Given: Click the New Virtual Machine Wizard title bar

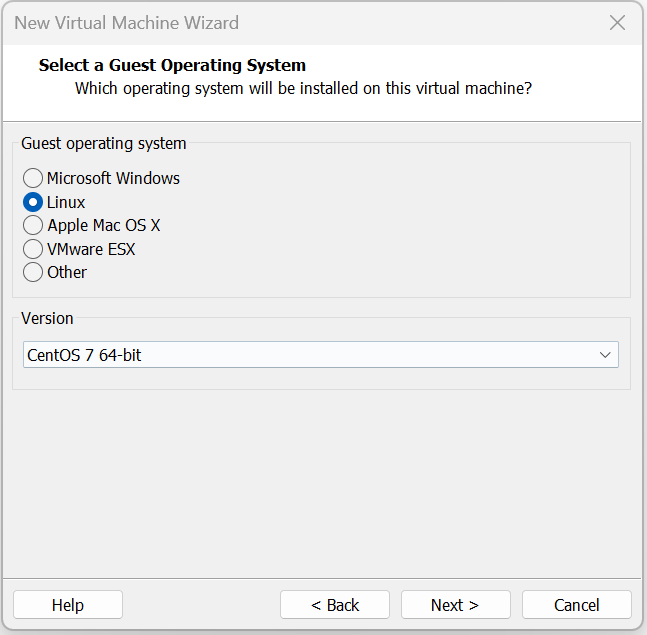Looking at the screenshot, I should (300, 22).
